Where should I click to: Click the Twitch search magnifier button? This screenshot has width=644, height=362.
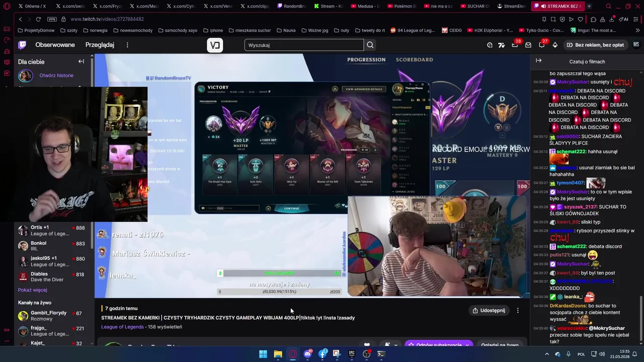[370, 45]
